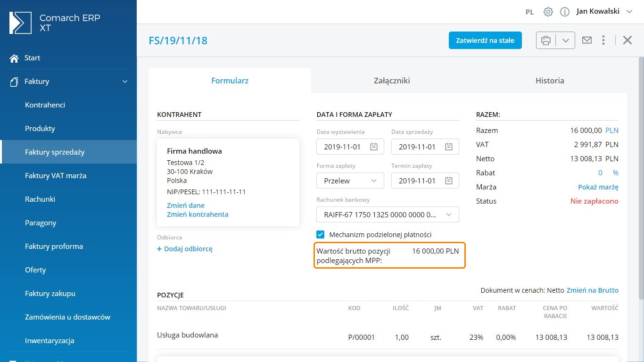This screenshot has width=644, height=362.
Task: Click NIP/PESEL: 111-111-11-11 text
Action: 206,192
